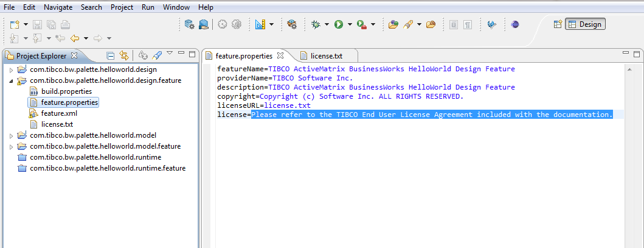644x248 pixels.
Task: Open the Next Annotation dropdown arrow
Action: point(26,38)
